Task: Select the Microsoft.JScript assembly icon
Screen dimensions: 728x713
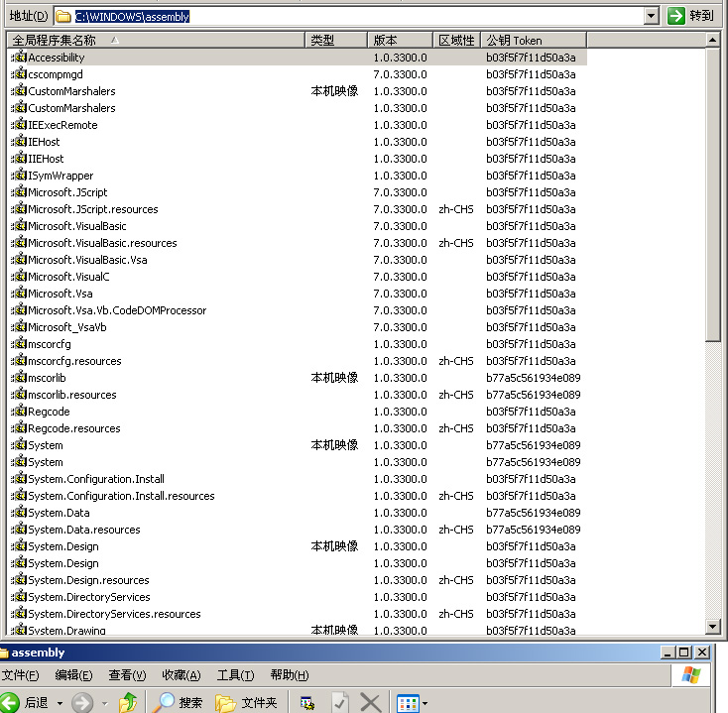Action: (x=19, y=191)
